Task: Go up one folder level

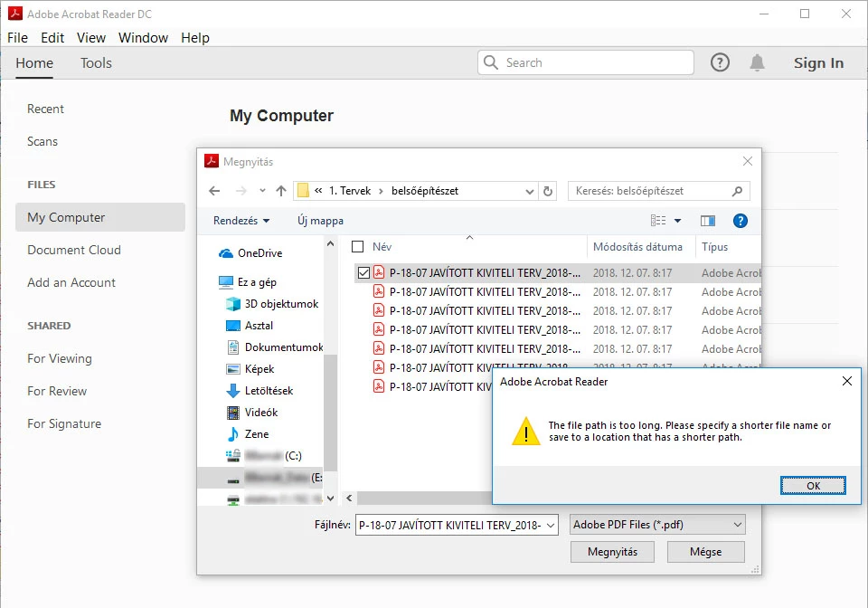Action: point(281,191)
